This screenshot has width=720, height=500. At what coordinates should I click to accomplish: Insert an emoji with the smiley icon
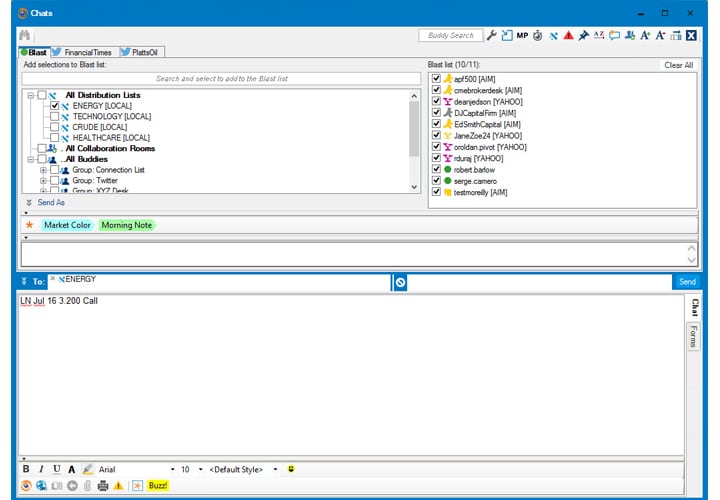[290, 469]
